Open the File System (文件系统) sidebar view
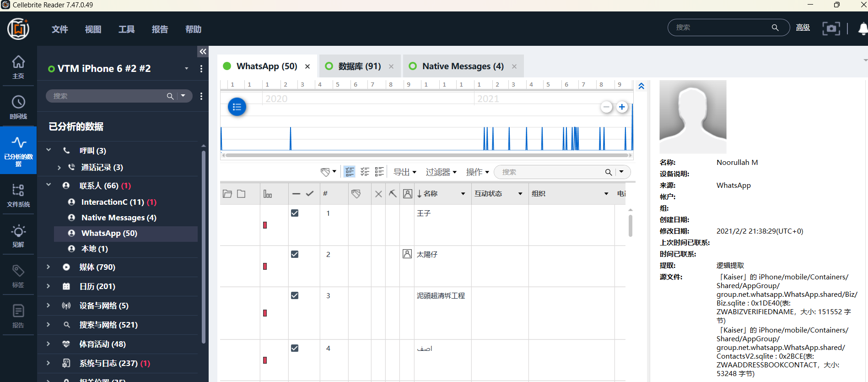This screenshot has width=868, height=382. tap(18, 195)
